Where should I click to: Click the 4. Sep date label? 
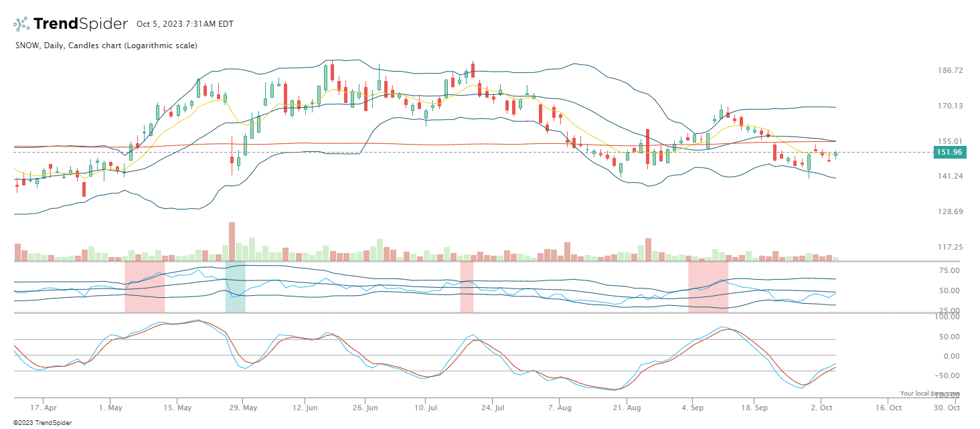pos(693,407)
